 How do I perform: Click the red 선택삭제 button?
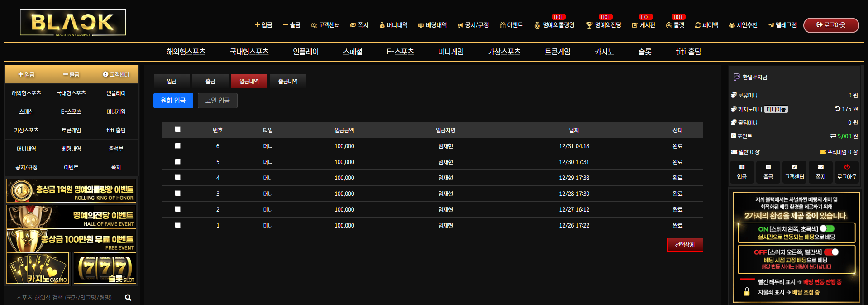point(685,245)
